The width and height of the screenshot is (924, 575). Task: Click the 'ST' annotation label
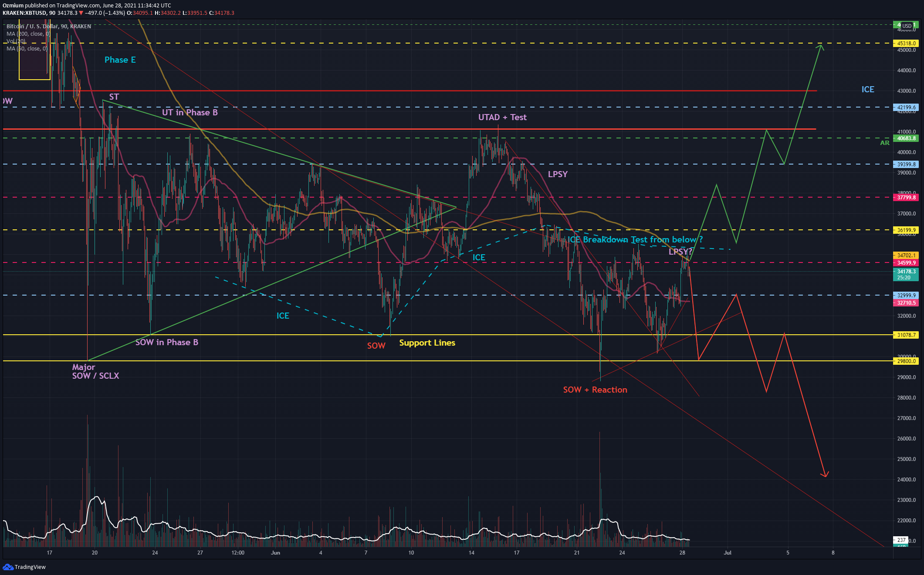114,97
